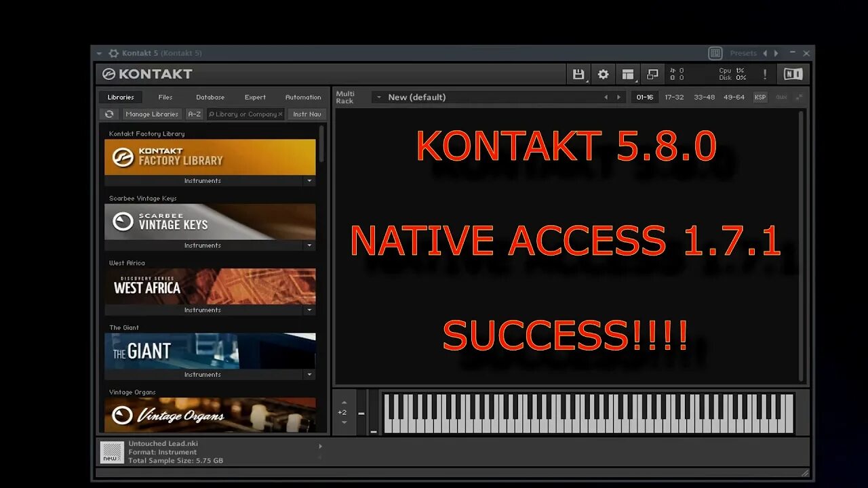Switch to the Libraries tab

(x=121, y=97)
